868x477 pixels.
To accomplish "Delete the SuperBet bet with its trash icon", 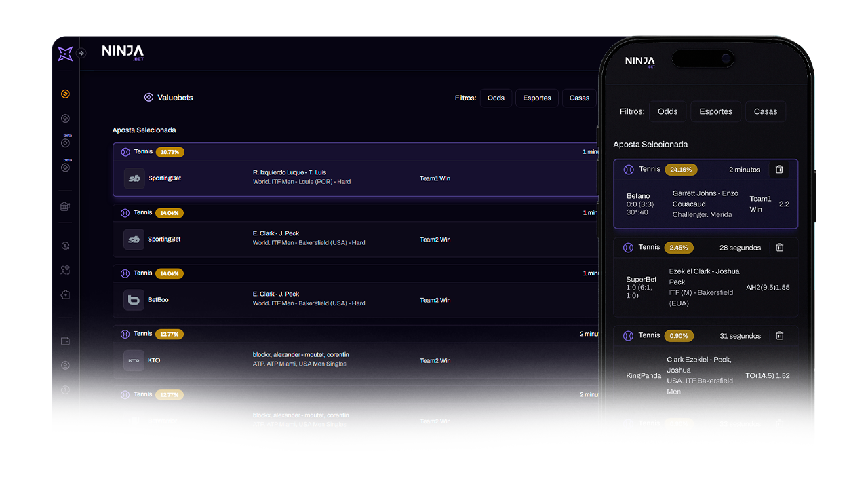I will (780, 248).
